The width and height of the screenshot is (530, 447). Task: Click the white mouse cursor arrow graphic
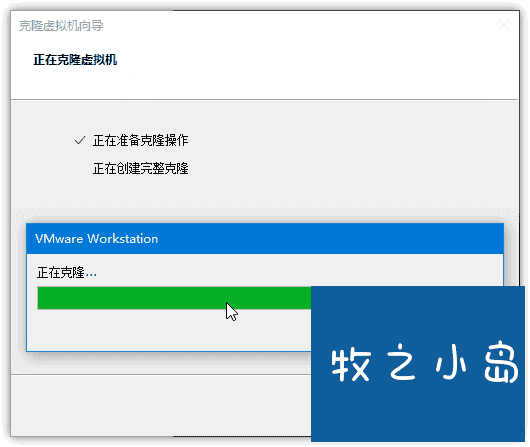coord(232,311)
